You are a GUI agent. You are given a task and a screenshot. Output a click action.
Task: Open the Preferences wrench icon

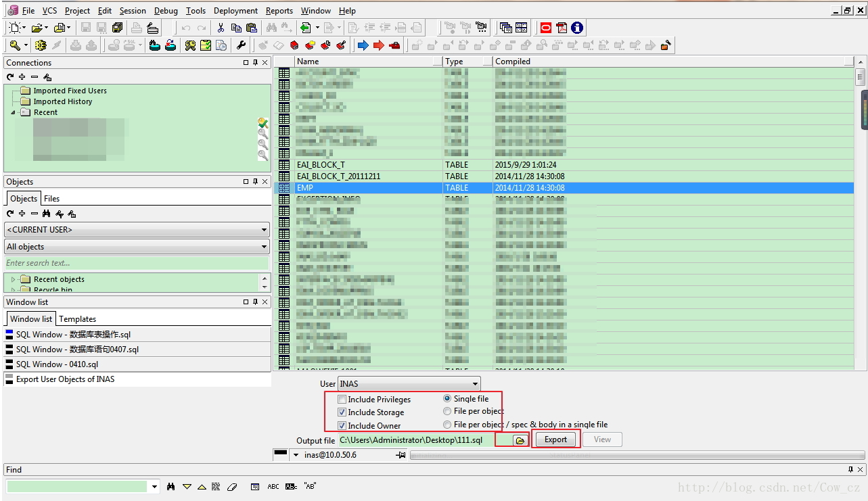point(241,45)
